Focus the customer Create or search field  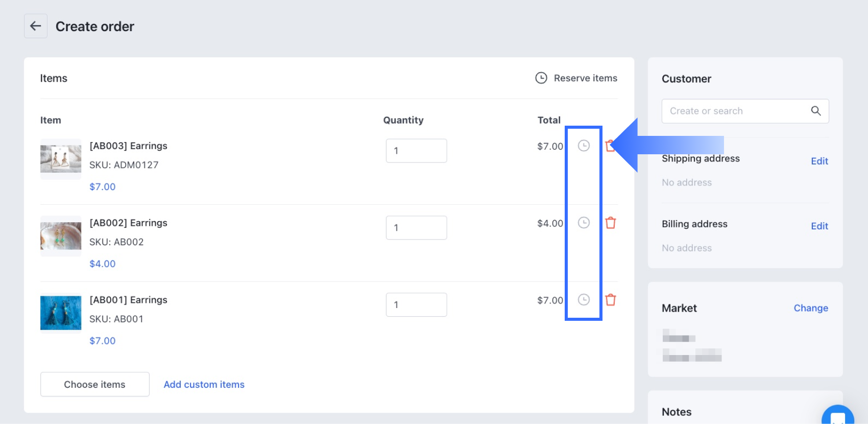[x=735, y=111]
